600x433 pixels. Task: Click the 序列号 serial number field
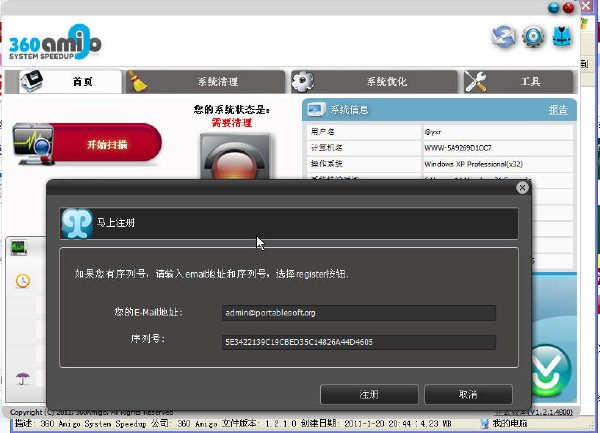tap(359, 342)
